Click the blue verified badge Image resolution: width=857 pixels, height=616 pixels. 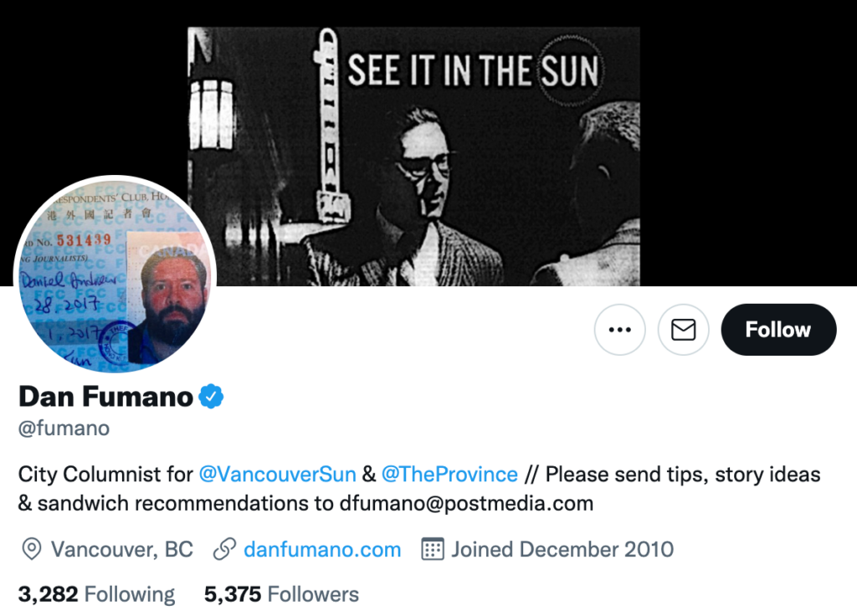coord(211,396)
